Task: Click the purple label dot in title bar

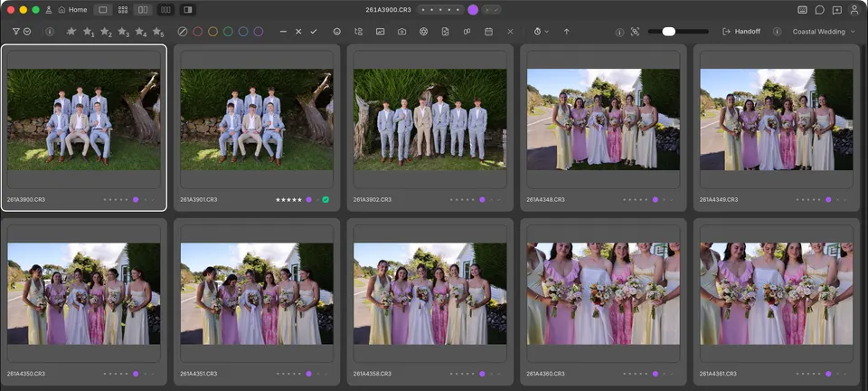Action: tap(473, 9)
